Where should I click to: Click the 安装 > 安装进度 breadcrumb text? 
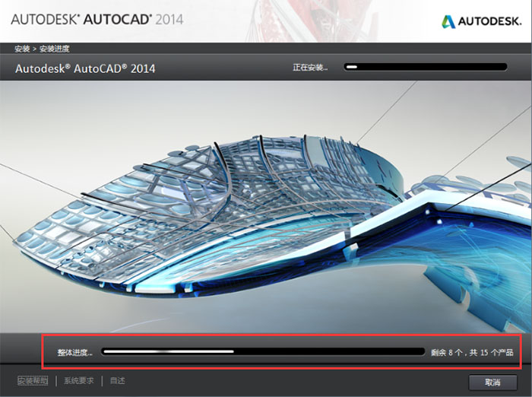42,49
